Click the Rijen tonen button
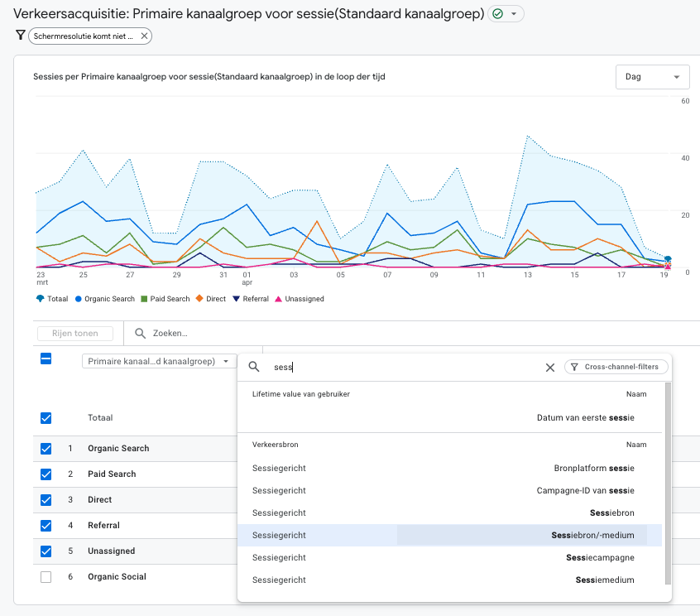The height and width of the screenshot is (616, 700). click(x=74, y=334)
